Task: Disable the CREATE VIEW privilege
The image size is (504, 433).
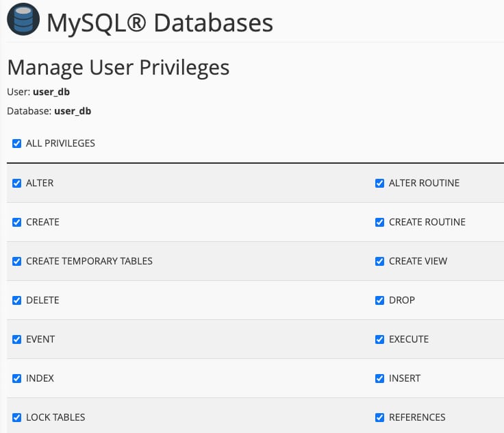Action: point(380,262)
